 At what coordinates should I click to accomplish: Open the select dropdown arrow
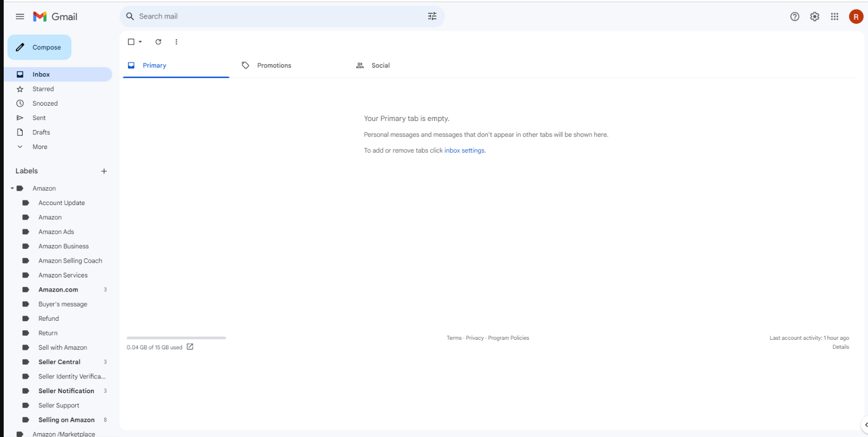coord(140,42)
